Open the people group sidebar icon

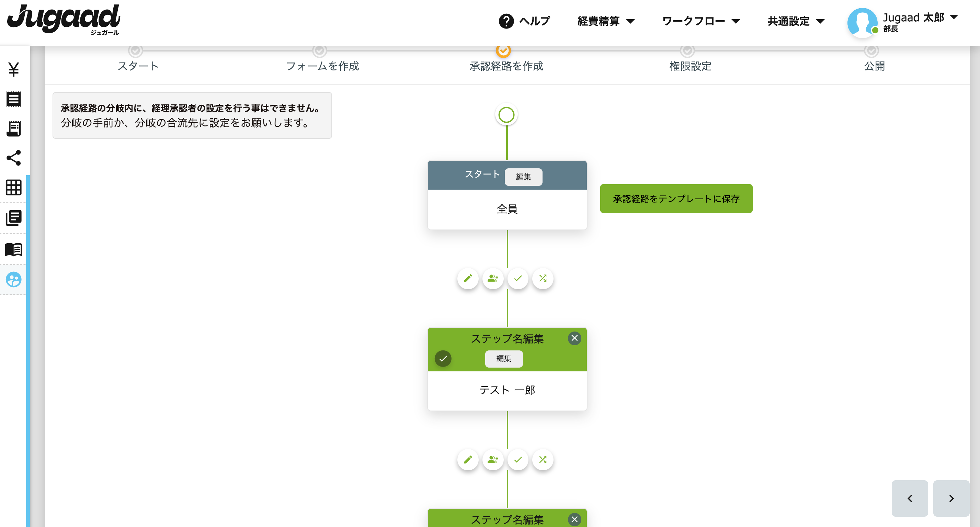coord(14,280)
